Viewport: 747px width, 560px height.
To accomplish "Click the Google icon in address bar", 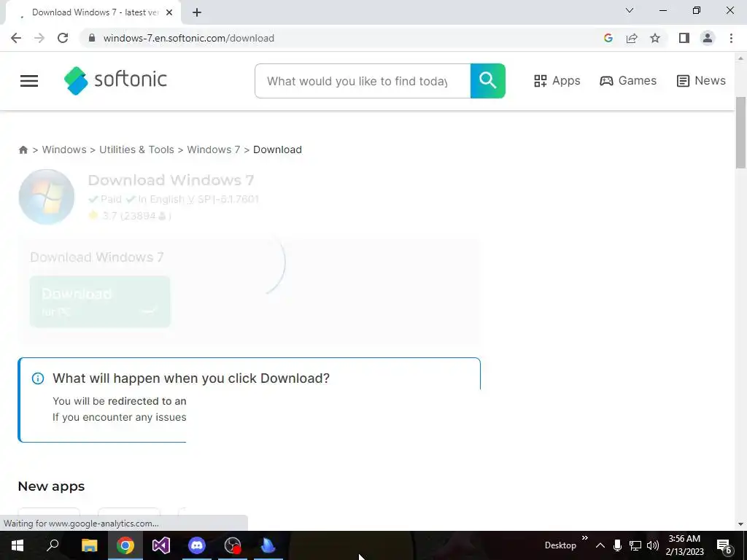I will click(x=608, y=38).
